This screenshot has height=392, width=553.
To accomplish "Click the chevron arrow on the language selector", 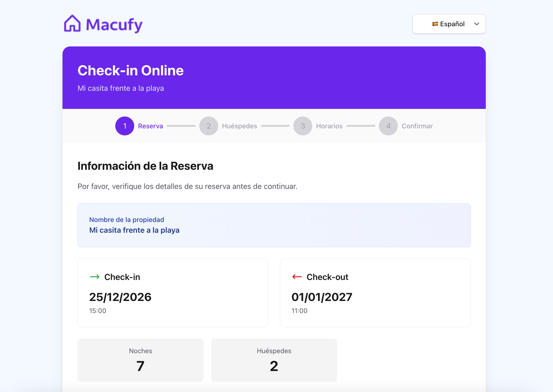I will [477, 24].
